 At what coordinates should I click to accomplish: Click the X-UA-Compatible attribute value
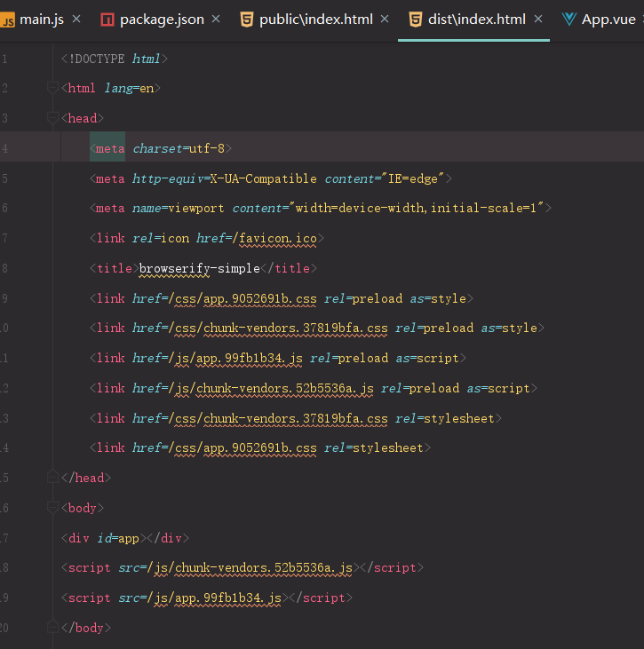point(264,178)
